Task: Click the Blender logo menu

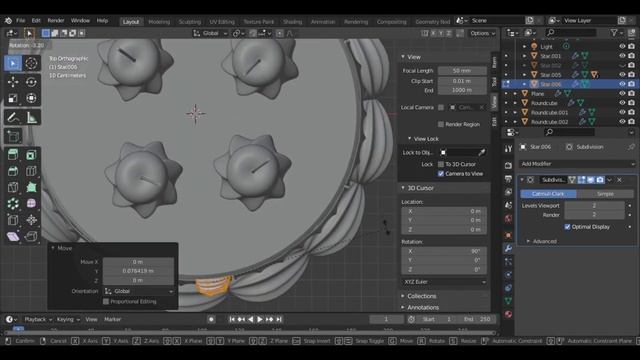Action: click(8, 20)
